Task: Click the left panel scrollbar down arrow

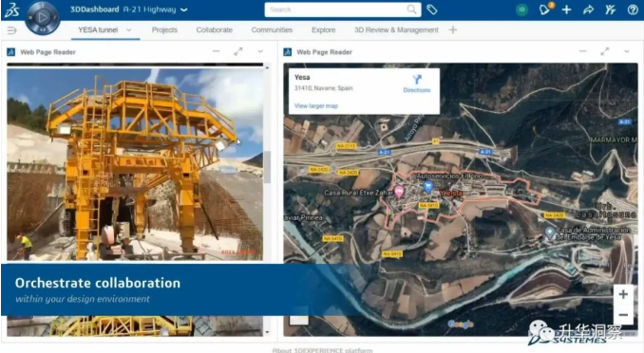Action: (x=267, y=332)
